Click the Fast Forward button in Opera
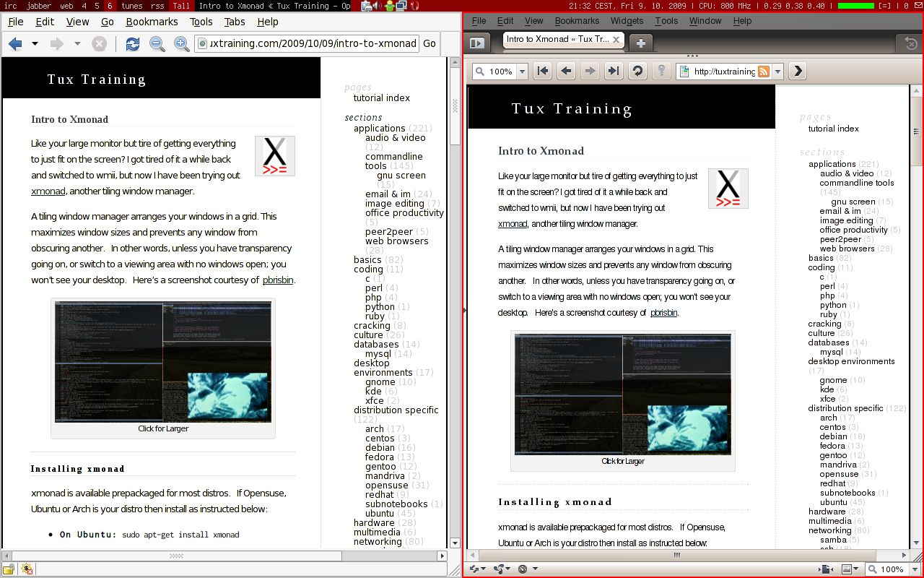The height and width of the screenshot is (578, 924). [614, 71]
